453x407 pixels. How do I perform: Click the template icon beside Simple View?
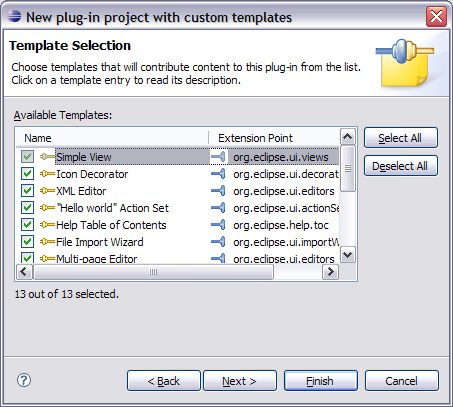[47, 156]
